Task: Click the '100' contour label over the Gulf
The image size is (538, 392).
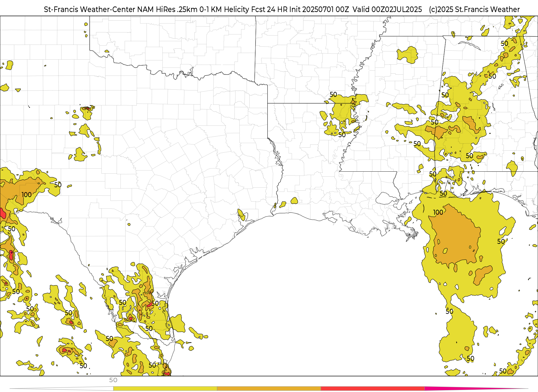Action: coord(438,213)
